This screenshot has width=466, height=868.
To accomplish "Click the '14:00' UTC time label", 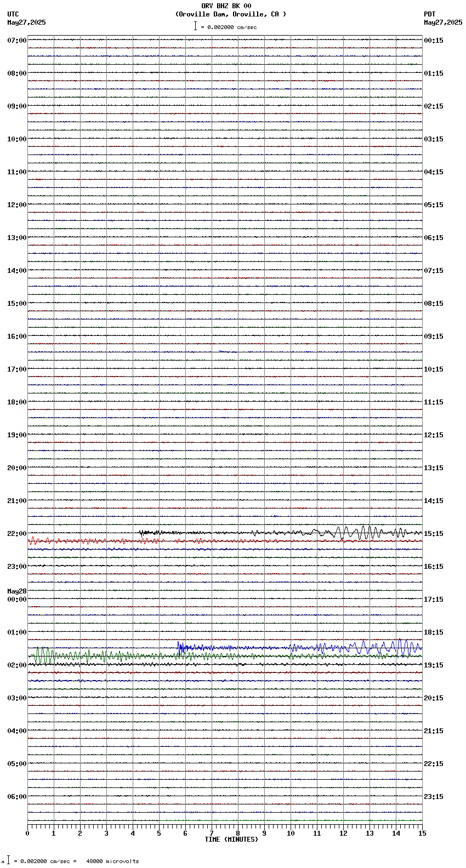I will click(17, 271).
